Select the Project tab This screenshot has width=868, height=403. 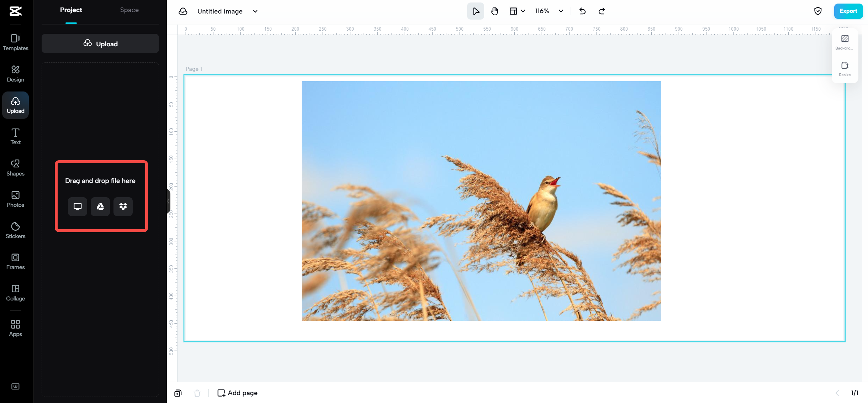coord(71,10)
